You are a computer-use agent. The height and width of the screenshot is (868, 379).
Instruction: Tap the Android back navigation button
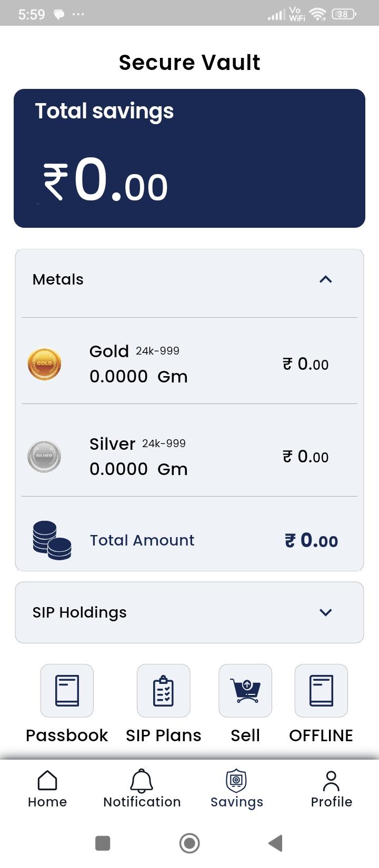(276, 843)
